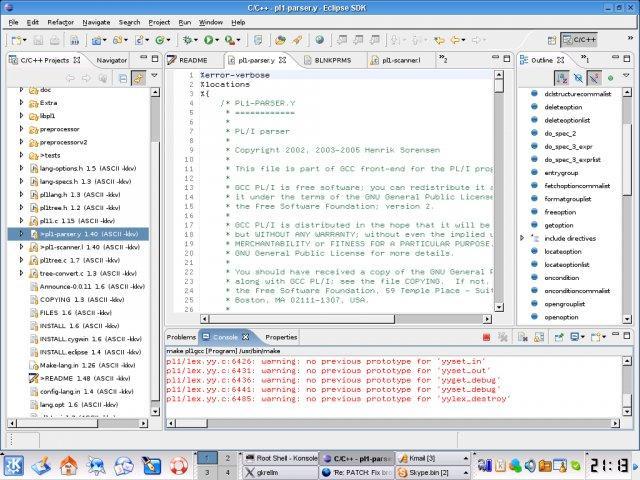Screen dimensions: 640x480
Task: Click the Collapse All icon in Projects view
Action: tap(122, 78)
